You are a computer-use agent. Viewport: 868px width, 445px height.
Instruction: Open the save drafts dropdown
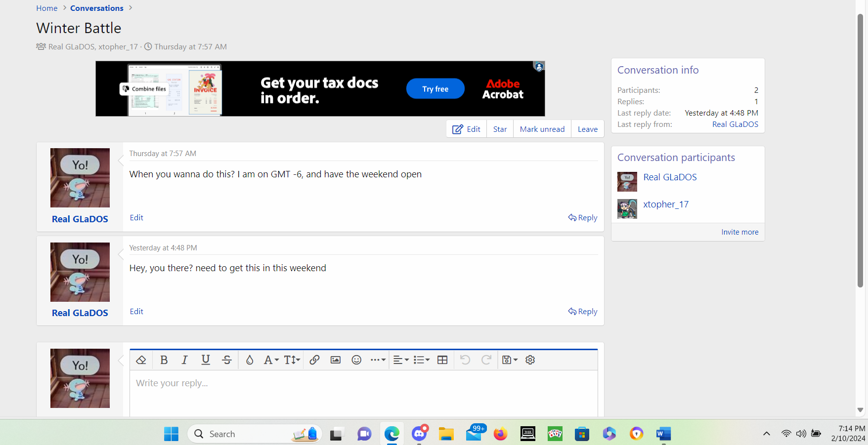pyautogui.click(x=510, y=360)
